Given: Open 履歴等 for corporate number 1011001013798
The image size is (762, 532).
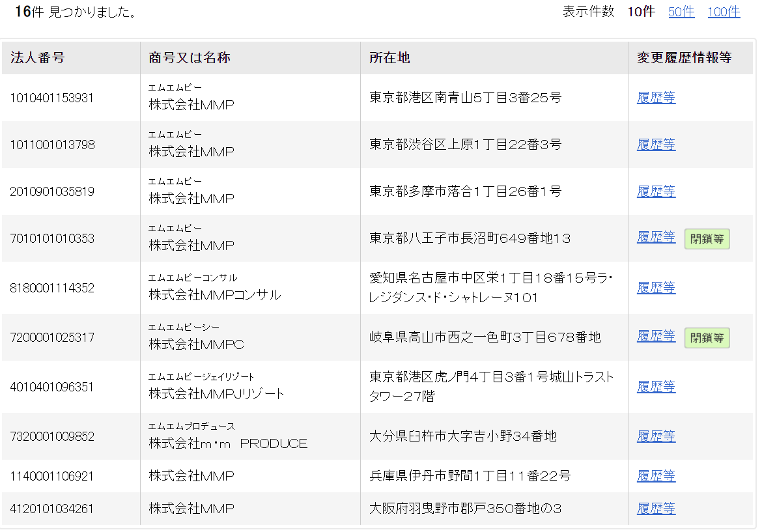Looking at the screenshot, I should click(x=656, y=145).
